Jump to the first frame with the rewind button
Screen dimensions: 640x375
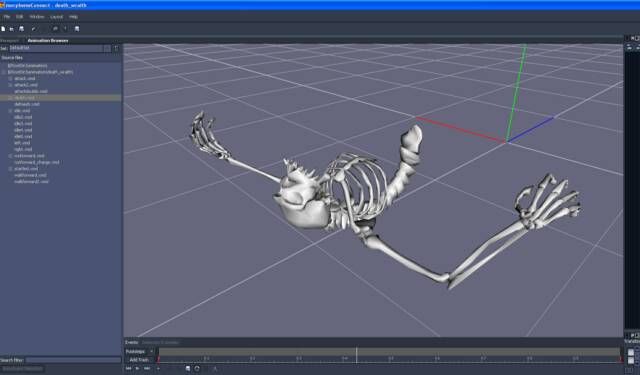129,368
